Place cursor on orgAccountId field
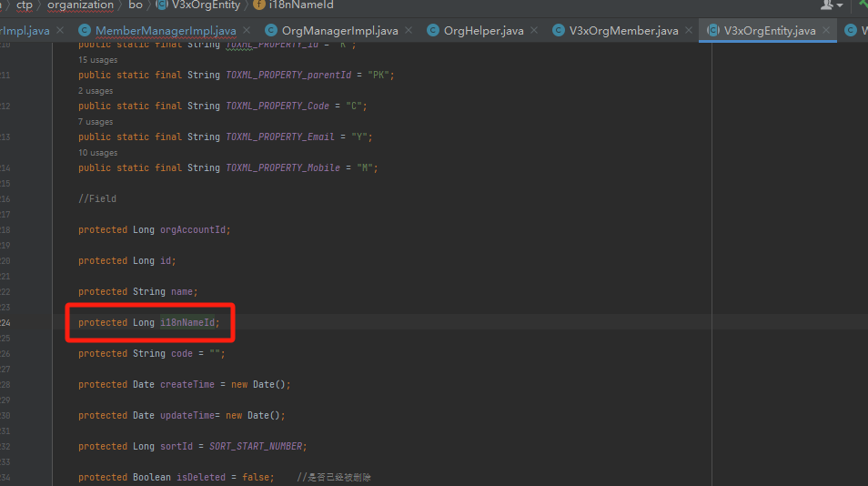 (193, 229)
